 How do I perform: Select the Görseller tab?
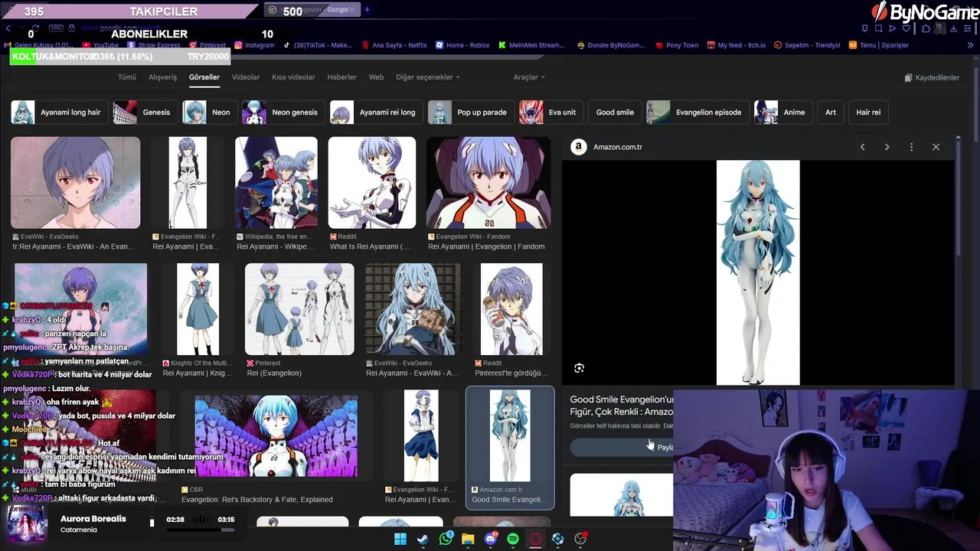[204, 77]
